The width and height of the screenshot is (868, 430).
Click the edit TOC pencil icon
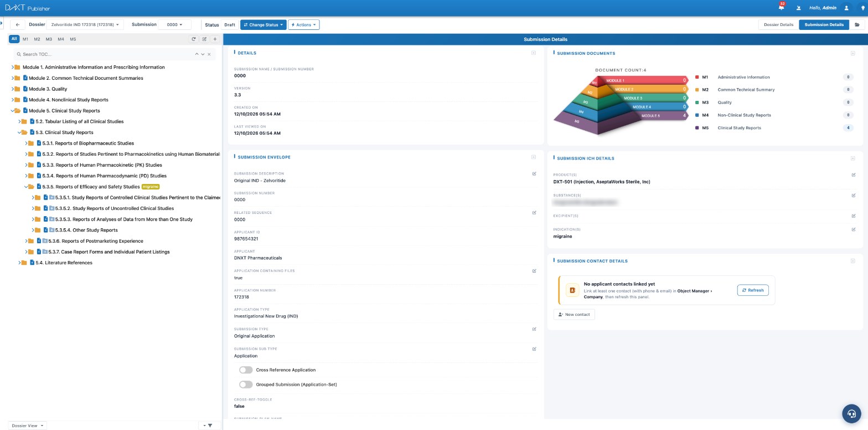pyautogui.click(x=204, y=39)
